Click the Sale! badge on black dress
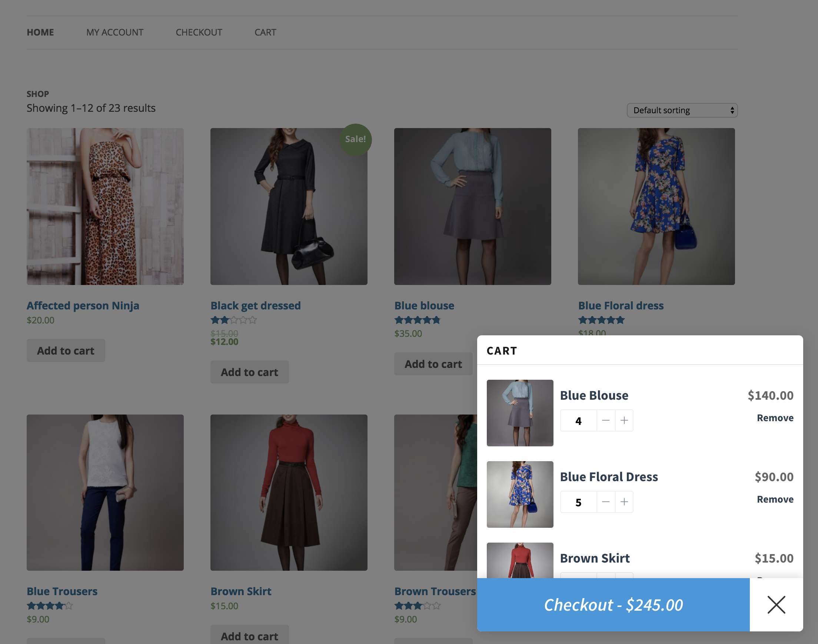The width and height of the screenshot is (818, 644). pos(355,139)
